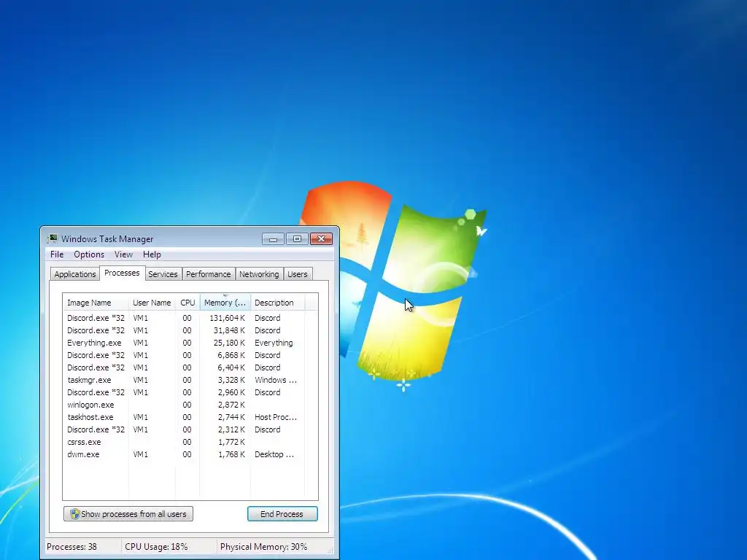Sort by Image Name column header
Image resolution: width=747 pixels, height=560 pixels.
[96, 303]
